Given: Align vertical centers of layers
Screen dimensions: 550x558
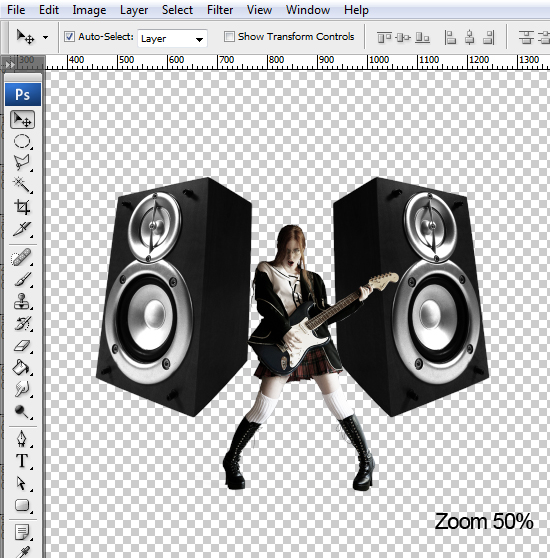Looking at the screenshot, I should click(x=403, y=37).
